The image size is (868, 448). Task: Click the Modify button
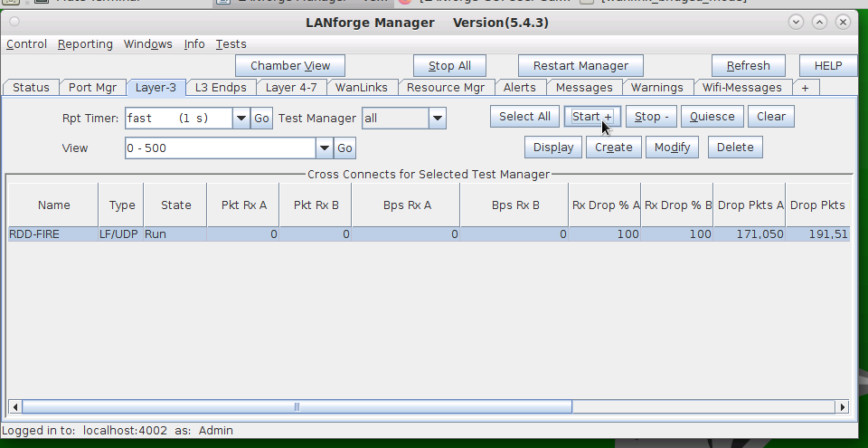[x=672, y=147]
